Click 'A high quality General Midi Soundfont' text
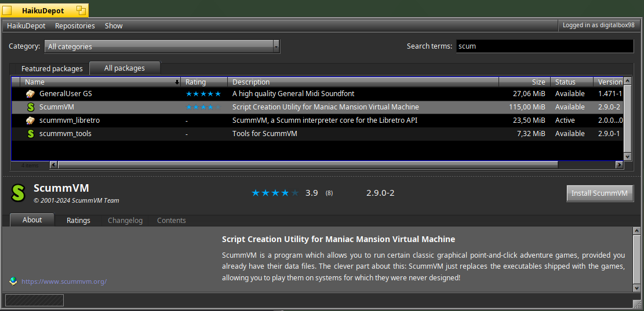 tap(293, 94)
